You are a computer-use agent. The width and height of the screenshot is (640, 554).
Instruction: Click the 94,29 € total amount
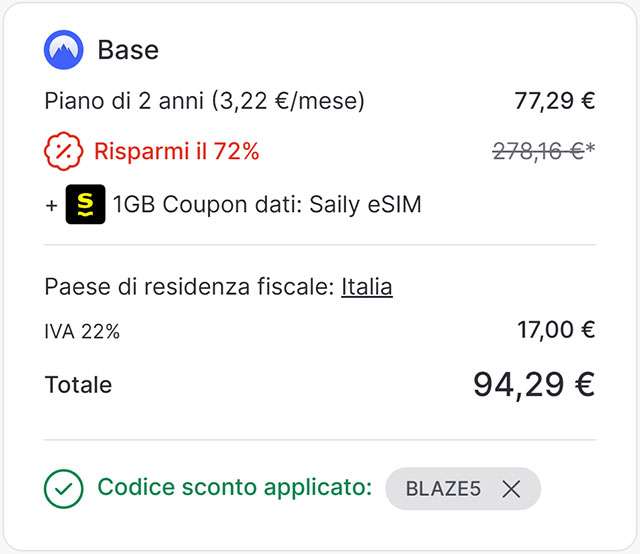[534, 384]
